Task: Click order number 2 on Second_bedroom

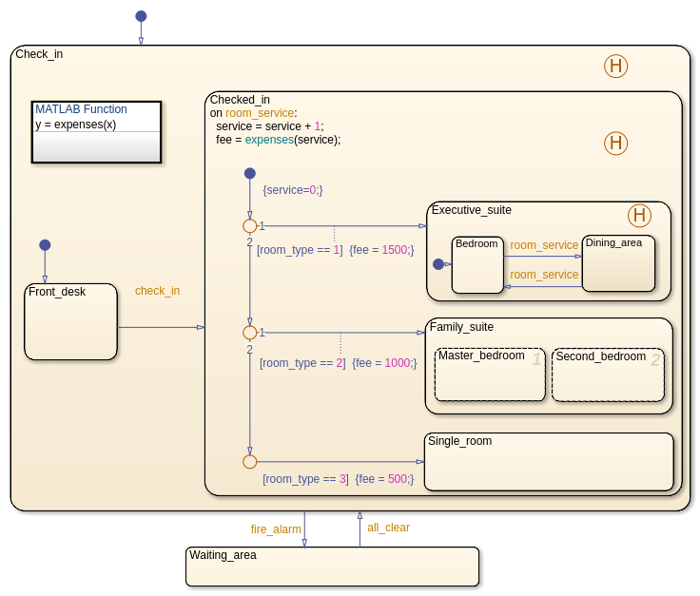Action: (655, 359)
